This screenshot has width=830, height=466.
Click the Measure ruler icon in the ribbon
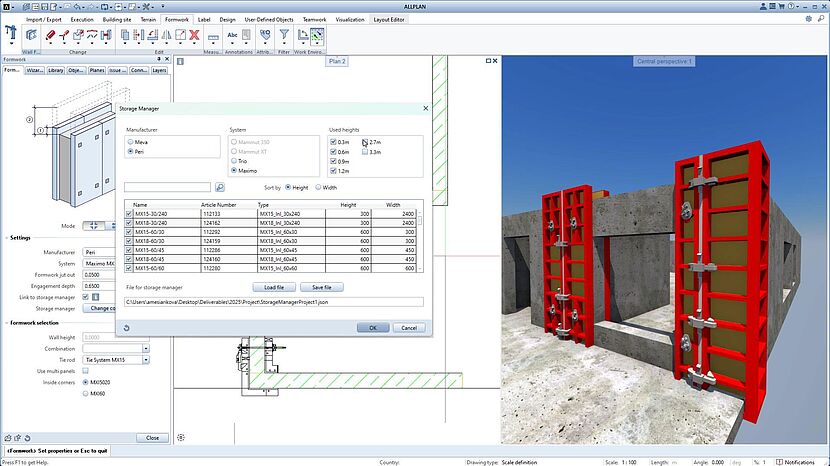211,35
